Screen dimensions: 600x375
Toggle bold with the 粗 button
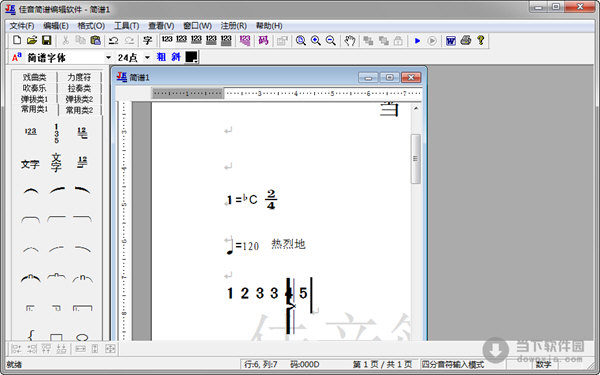161,57
